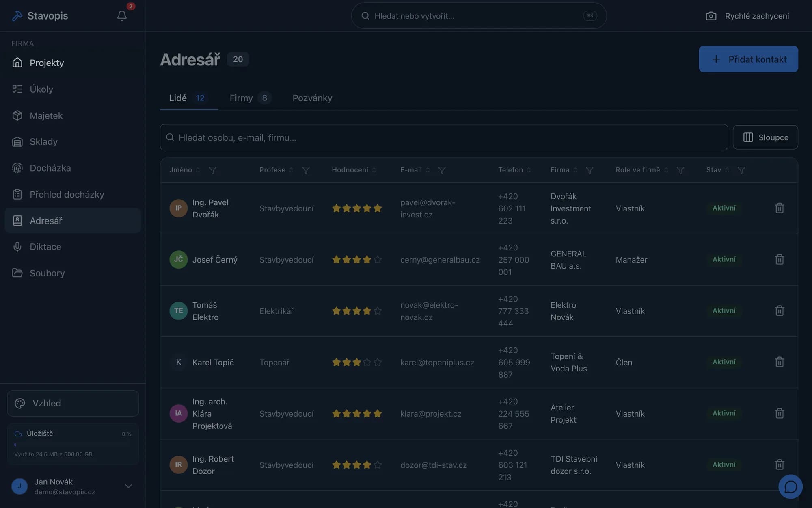Go to Přehled docházky
The height and width of the screenshot is (508, 812).
pos(73,194)
